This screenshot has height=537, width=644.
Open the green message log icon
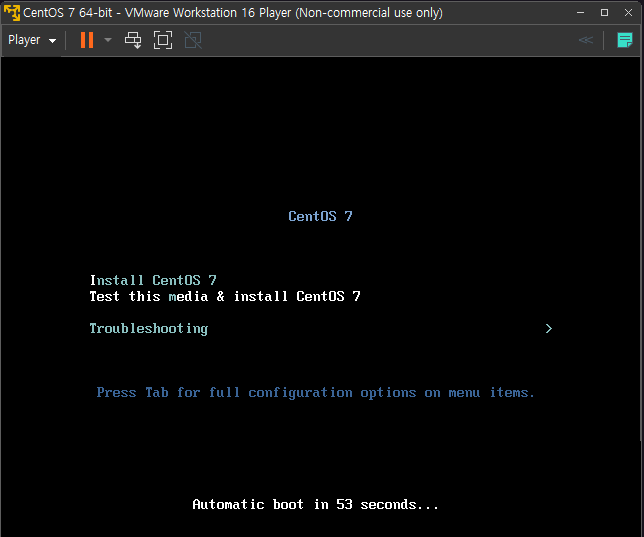[625, 40]
